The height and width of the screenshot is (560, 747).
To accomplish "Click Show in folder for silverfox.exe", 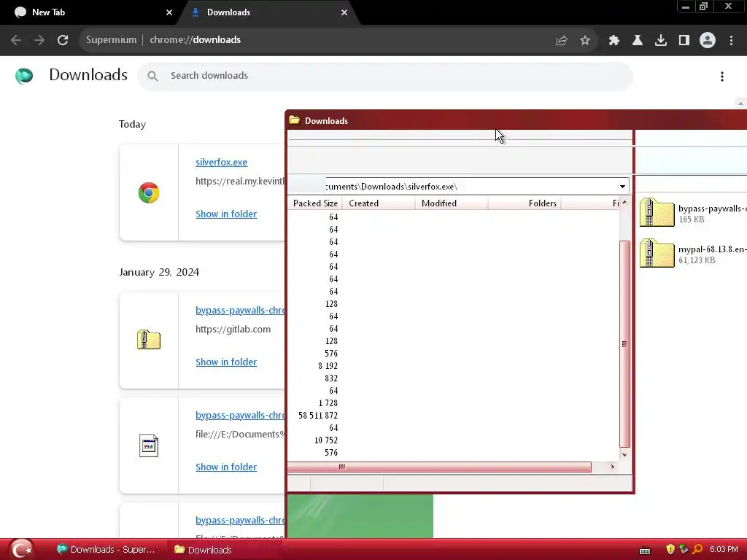I will click(226, 214).
